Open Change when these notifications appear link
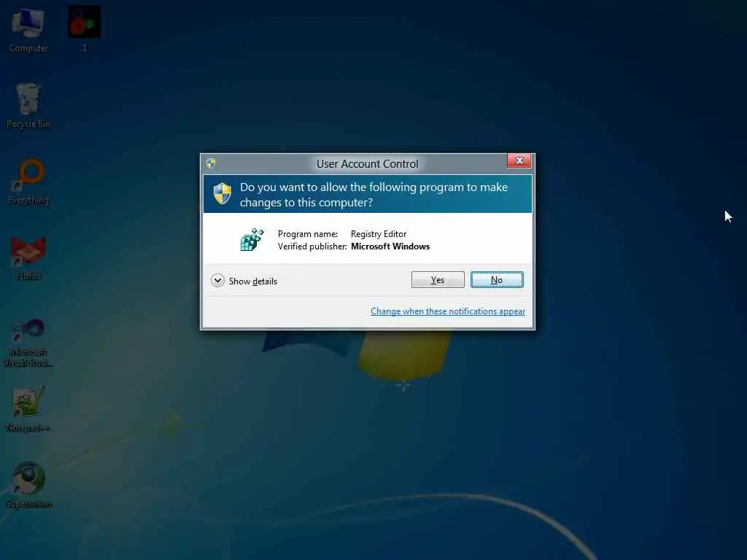 coord(447,311)
